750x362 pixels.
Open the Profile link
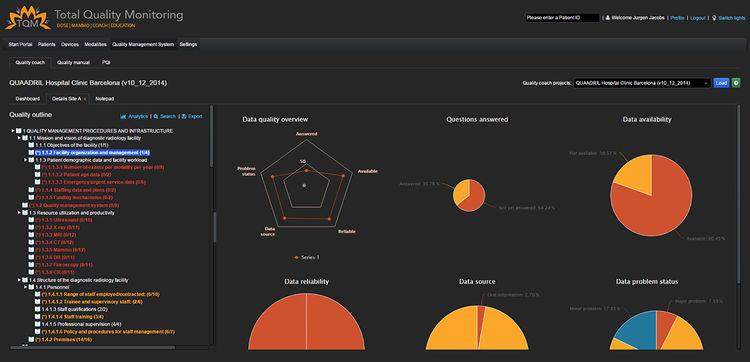tap(677, 18)
